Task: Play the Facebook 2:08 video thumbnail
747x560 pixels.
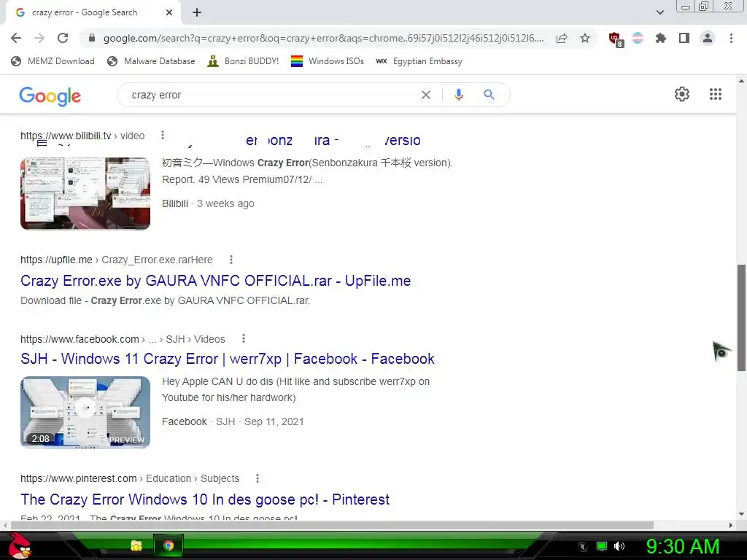Action: click(85, 413)
